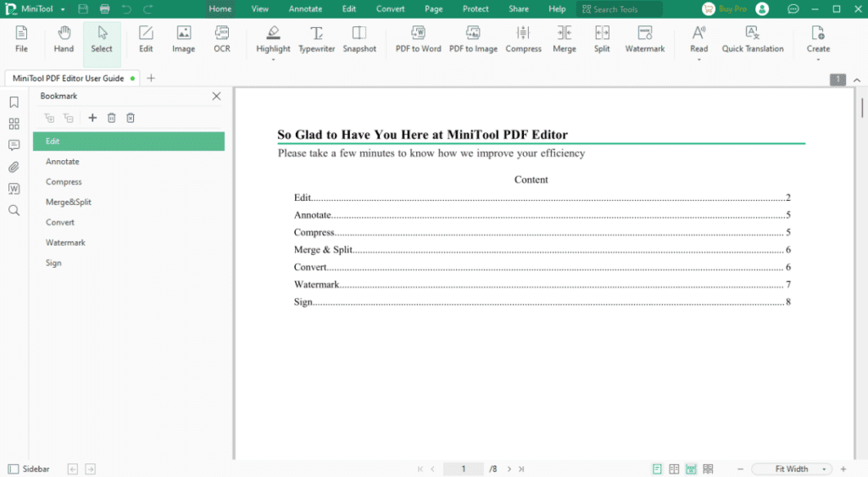Go to the next page
The height and width of the screenshot is (477, 868).
pos(509,469)
